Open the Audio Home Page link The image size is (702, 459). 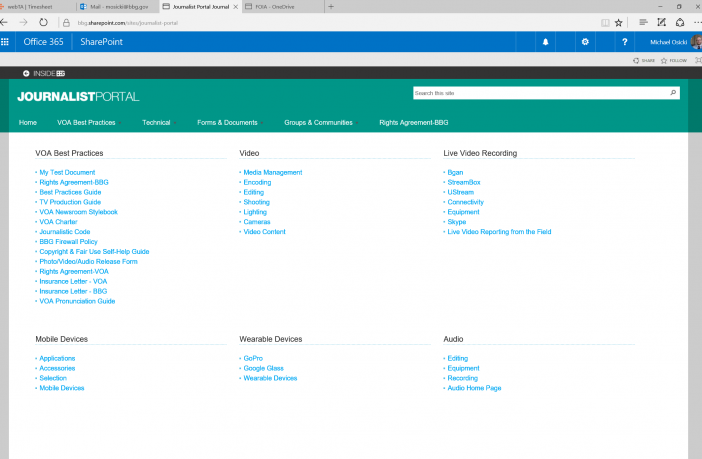click(x=474, y=388)
